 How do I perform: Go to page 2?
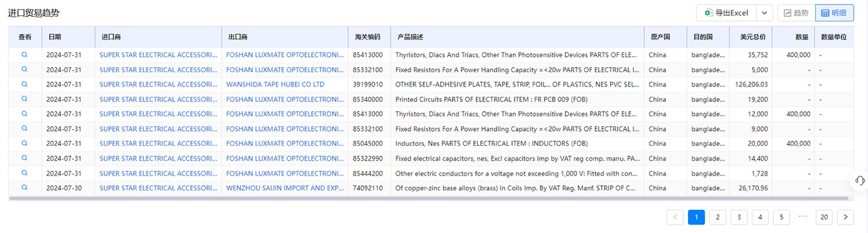coord(718,217)
